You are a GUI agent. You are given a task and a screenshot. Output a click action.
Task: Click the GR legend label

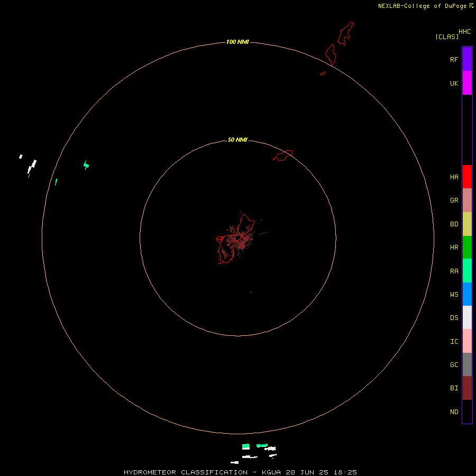454,200
